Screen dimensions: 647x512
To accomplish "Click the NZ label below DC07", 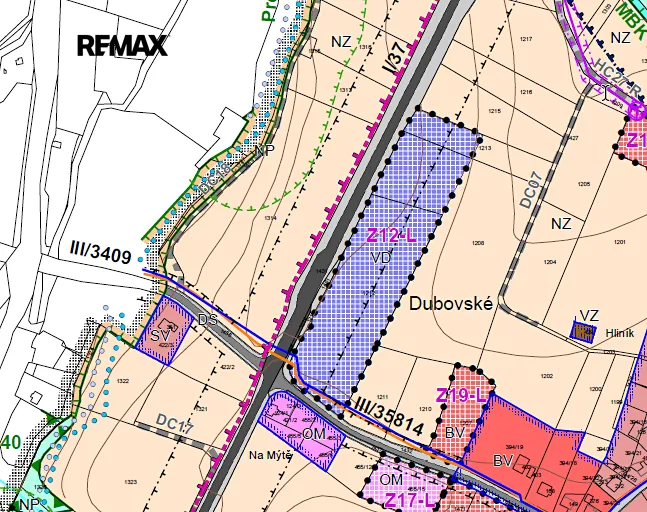I will click(x=561, y=224).
